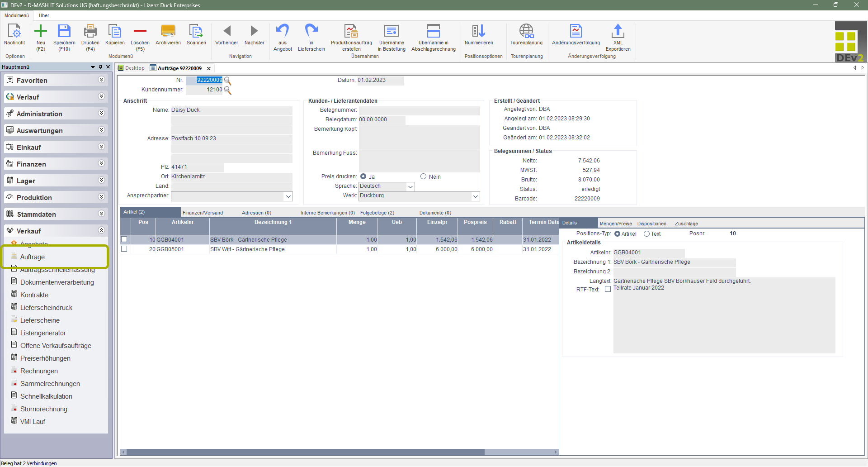Switch to the Finanzen/Versand tab
The height and width of the screenshot is (467, 868).
(203, 213)
